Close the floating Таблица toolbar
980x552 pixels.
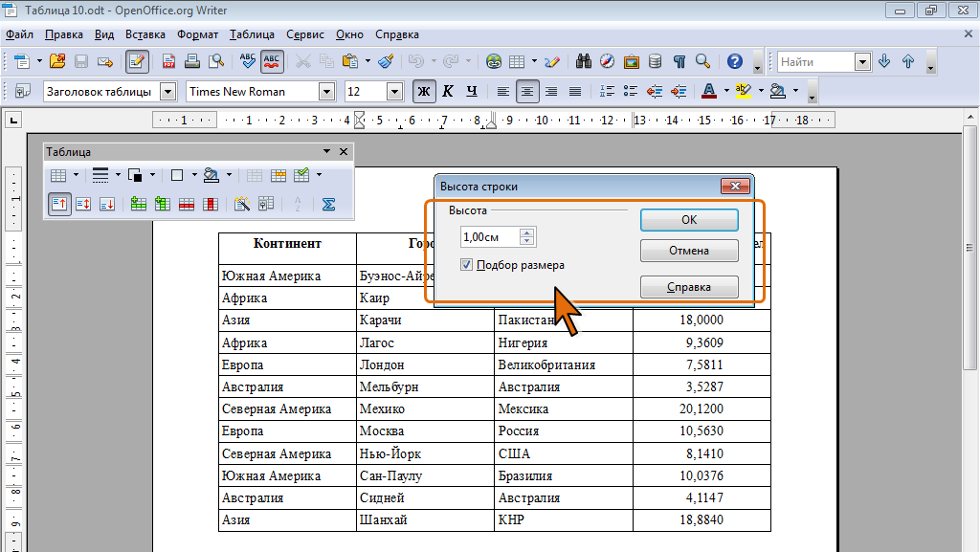[344, 152]
